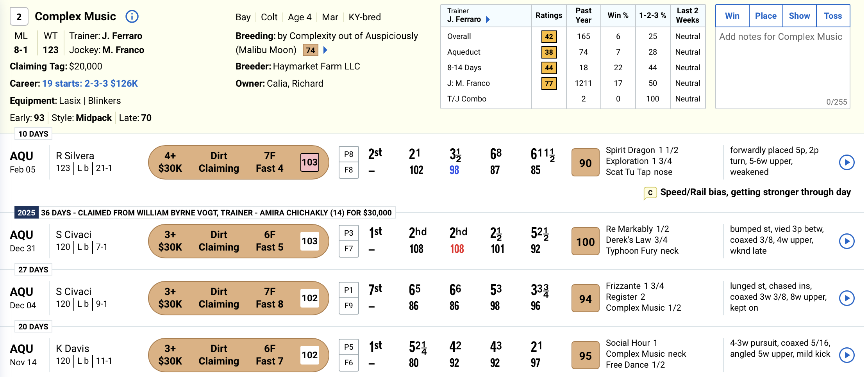This screenshot has height=377, width=868.
Task: Expand the Malibu Moon breeding rating arrow
Action: click(x=325, y=50)
